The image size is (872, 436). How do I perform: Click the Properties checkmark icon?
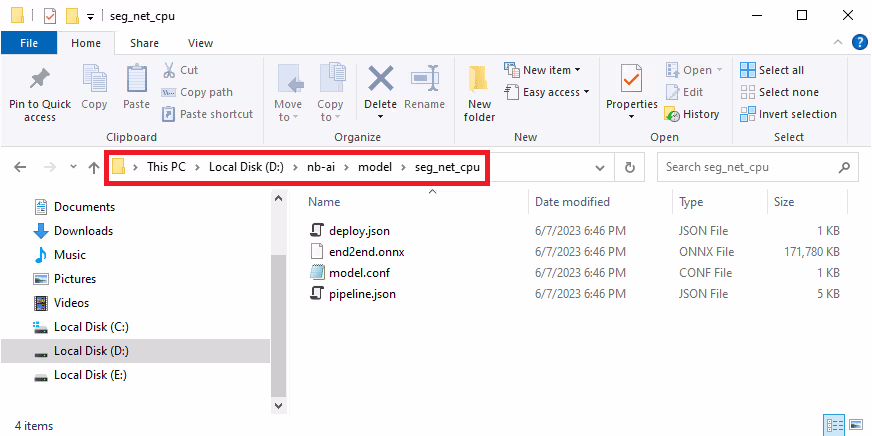click(631, 78)
